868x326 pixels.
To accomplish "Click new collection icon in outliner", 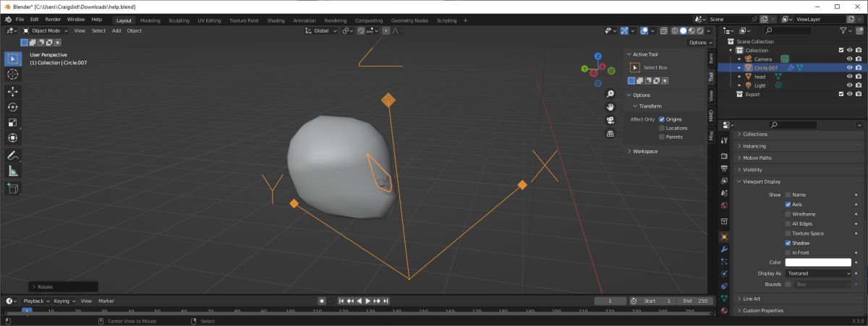I will [x=859, y=31].
